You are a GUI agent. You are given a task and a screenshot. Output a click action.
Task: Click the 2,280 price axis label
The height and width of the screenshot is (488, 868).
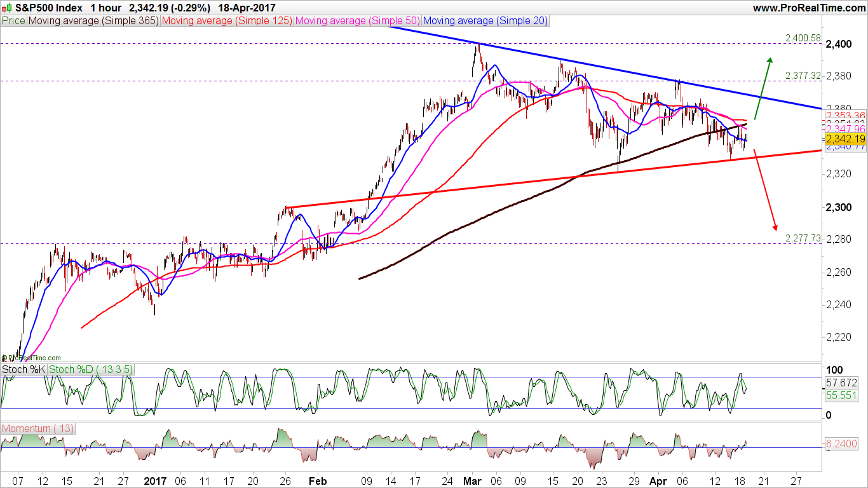pyautogui.click(x=839, y=240)
